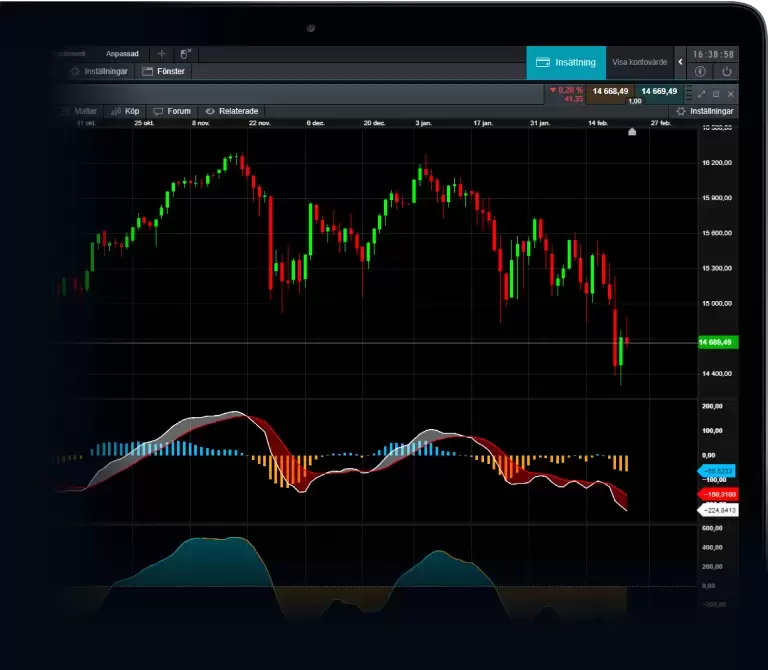Open the Fönster menu
This screenshot has height=670, width=768.
pyautogui.click(x=164, y=72)
